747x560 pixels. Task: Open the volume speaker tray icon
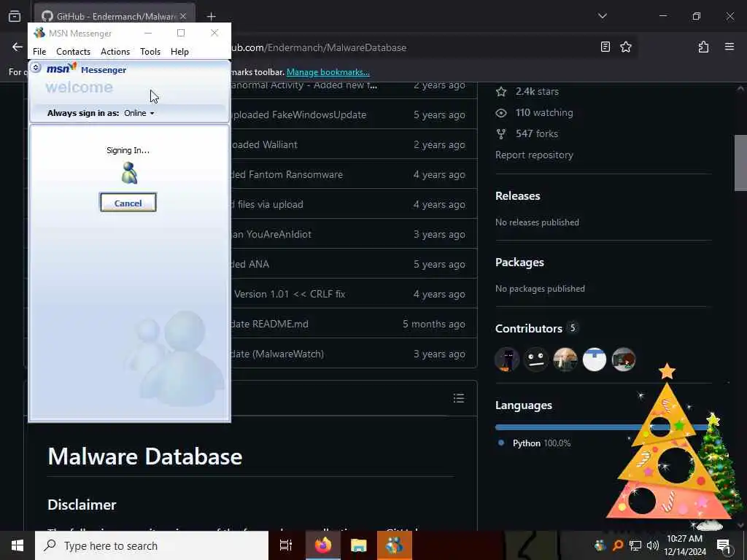pyautogui.click(x=653, y=545)
